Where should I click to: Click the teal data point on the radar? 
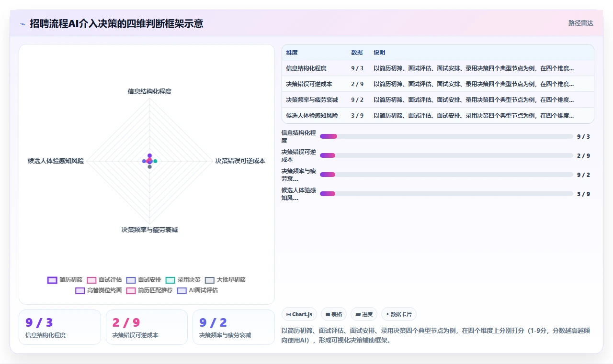point(155,161)
